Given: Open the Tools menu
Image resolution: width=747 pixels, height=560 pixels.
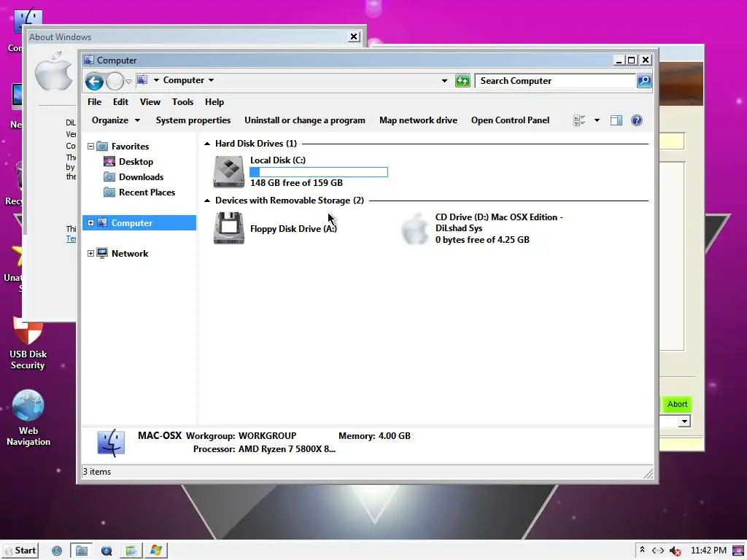Looking at the screenshot, I should (182, 102).
